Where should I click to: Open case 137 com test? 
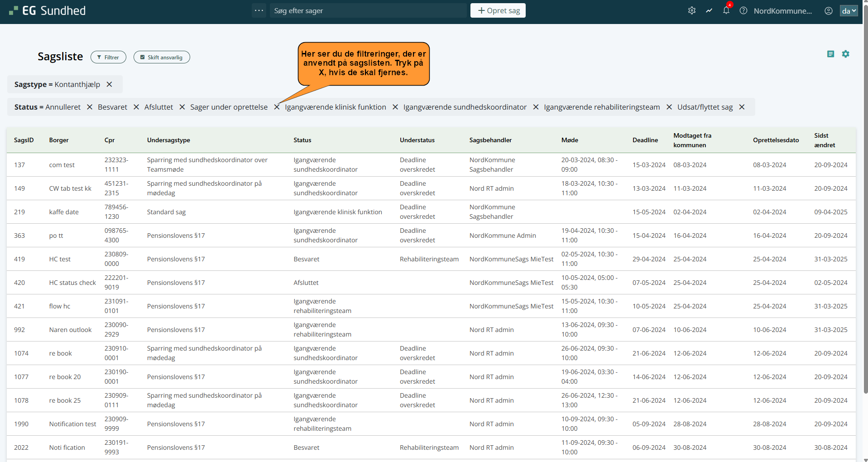[431, 165]
